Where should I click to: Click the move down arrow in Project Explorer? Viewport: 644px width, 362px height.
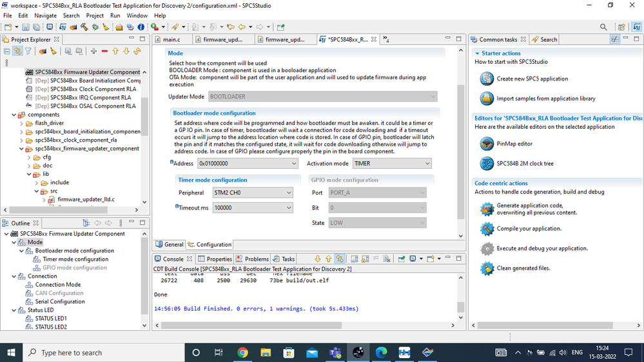coord(126,52)
